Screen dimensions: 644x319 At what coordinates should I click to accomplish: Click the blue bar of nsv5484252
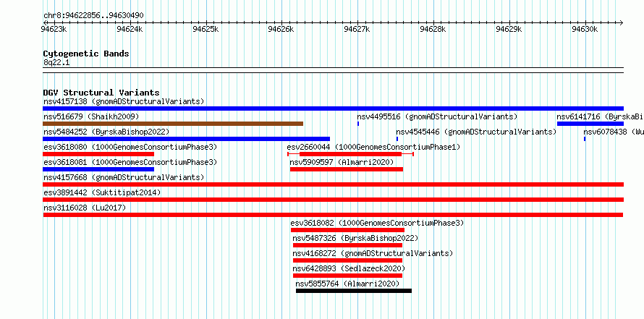point(187,139)
